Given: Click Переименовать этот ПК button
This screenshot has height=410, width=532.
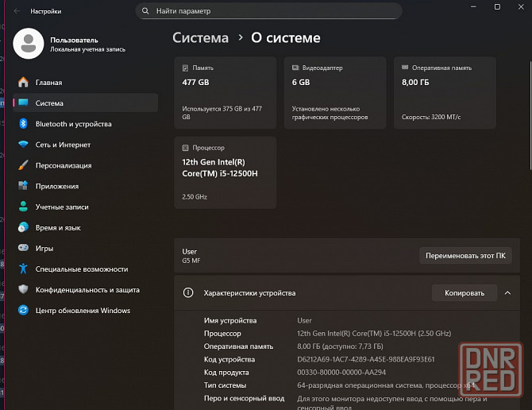Looking at the screenshot, I should 465,256.
